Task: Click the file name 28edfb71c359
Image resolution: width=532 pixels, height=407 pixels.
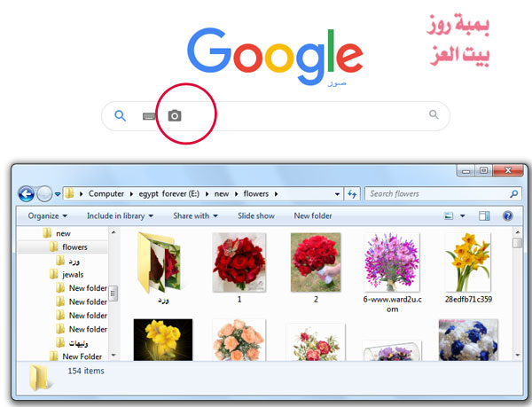Action: pos(468,299)
